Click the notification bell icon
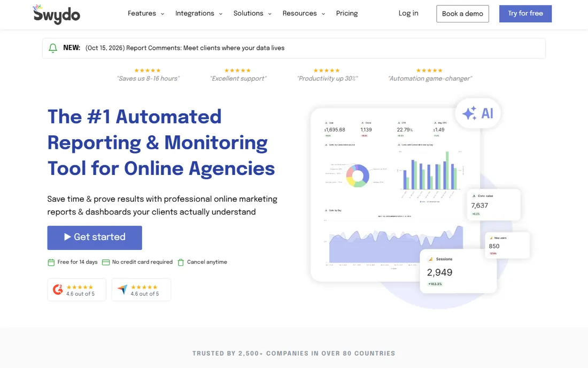The image size is (588, 368). coord(53,48)
